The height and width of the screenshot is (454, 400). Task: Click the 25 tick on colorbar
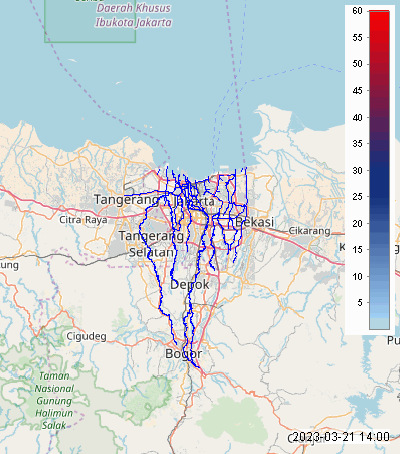(357, 197)
